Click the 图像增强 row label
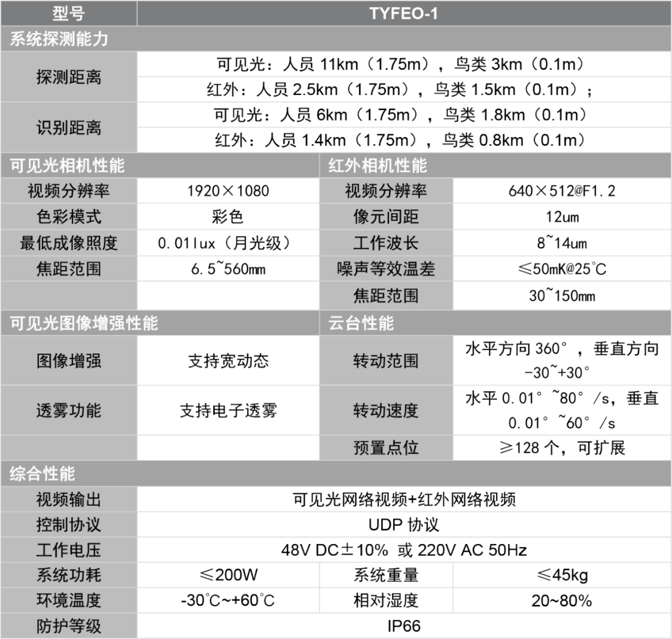672x639 pixels. tap(69, 361)
